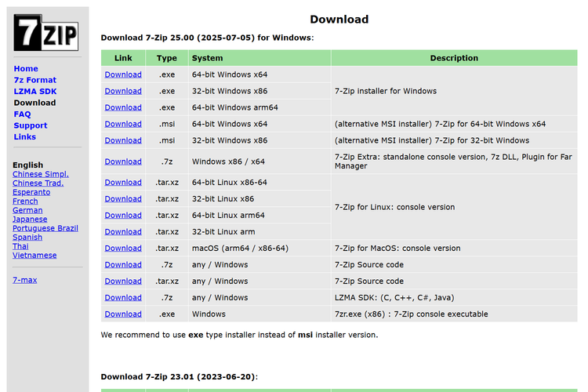Download 7zr.exe console executable
The image size is (588, 392).
tap(123, 314)
